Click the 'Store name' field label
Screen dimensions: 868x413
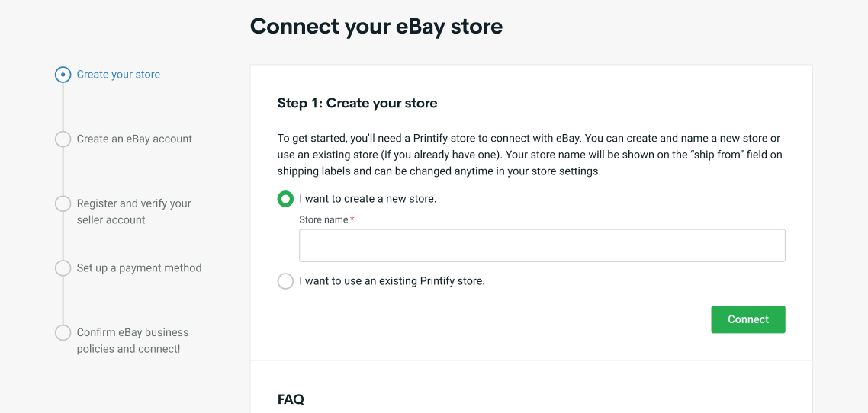pos(324,220)
